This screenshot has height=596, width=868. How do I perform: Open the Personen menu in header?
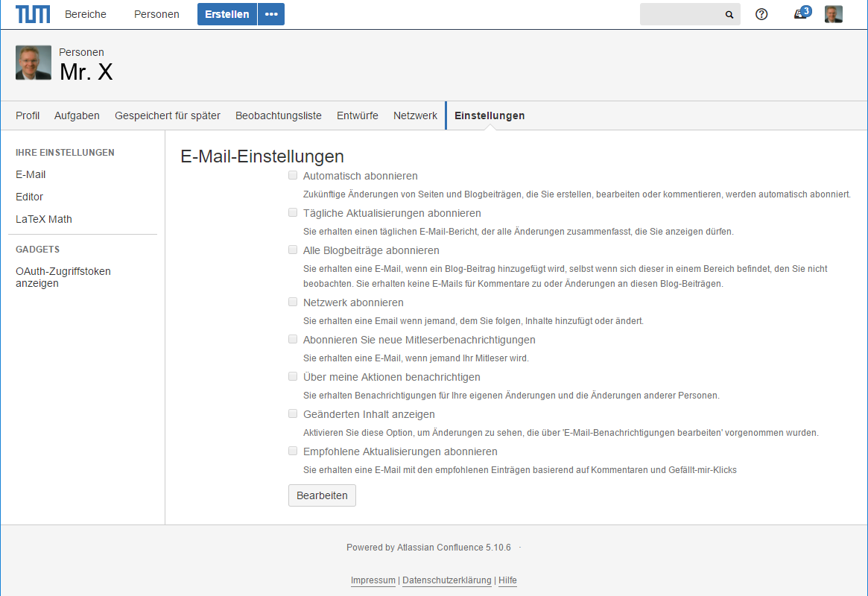coord(156,14)
